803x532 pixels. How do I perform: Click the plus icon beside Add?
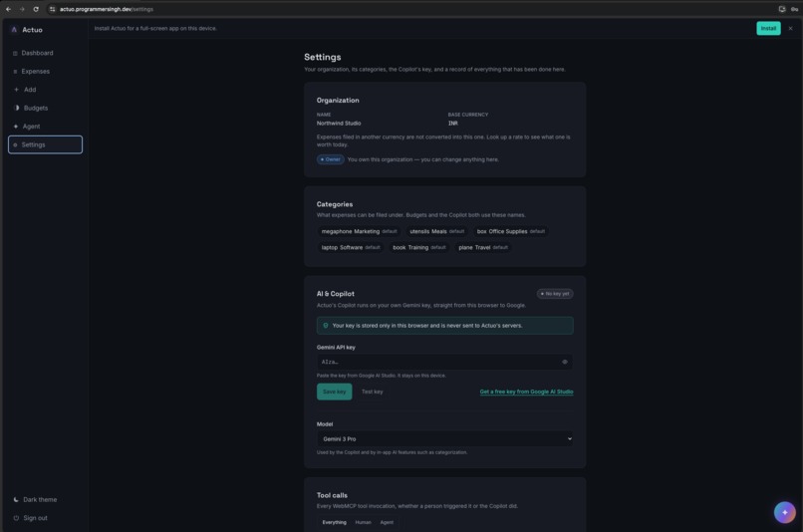pyautogui.click(x=16, y=90)
